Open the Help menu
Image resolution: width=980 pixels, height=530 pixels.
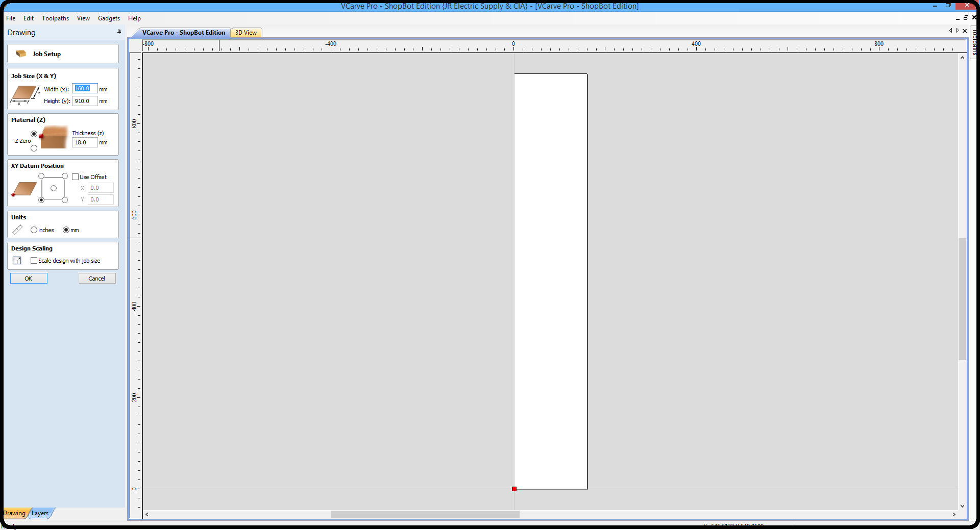tap(134, 18)
